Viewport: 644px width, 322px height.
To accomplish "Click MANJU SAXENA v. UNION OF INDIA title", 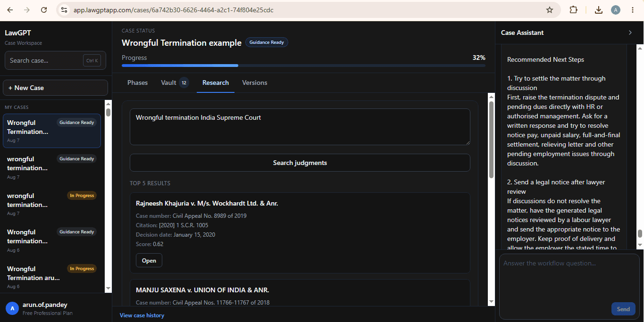I will (x=202, y=290).
